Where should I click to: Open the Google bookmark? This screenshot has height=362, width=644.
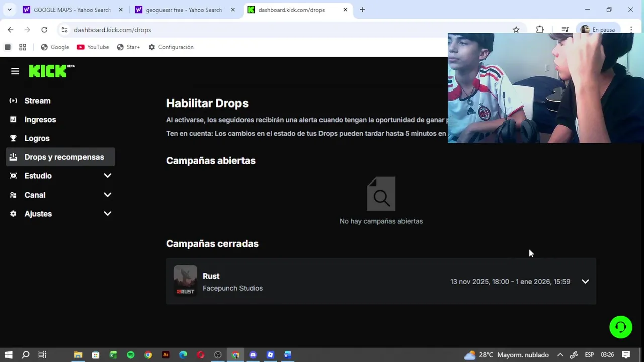pos(55,47)
